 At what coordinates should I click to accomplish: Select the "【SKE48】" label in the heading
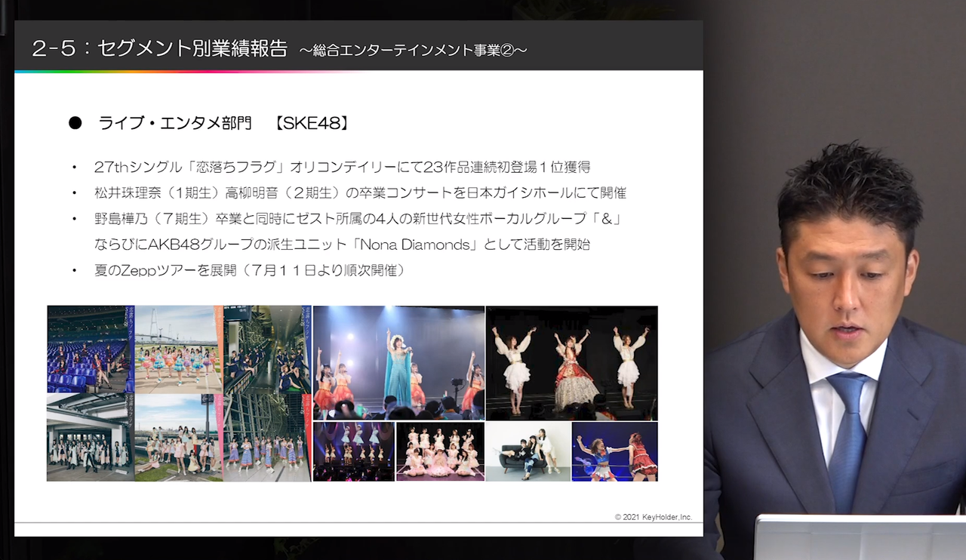click(311, 123)
